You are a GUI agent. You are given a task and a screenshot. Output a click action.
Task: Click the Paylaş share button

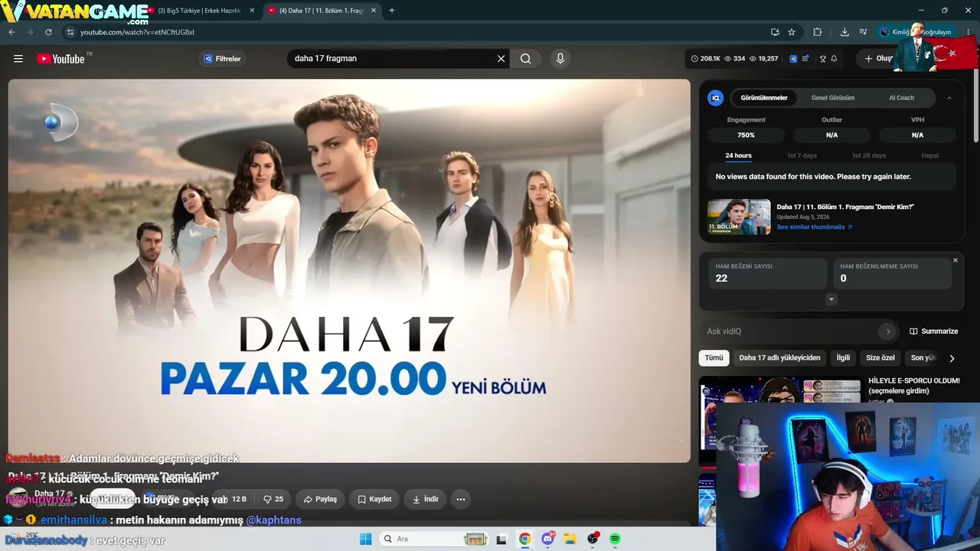320,499
